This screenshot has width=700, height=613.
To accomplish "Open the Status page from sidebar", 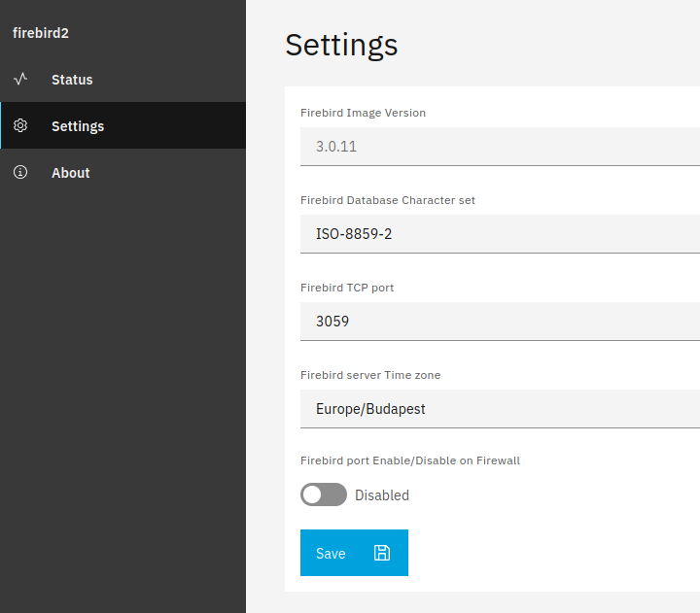I will tap(72, 80).
